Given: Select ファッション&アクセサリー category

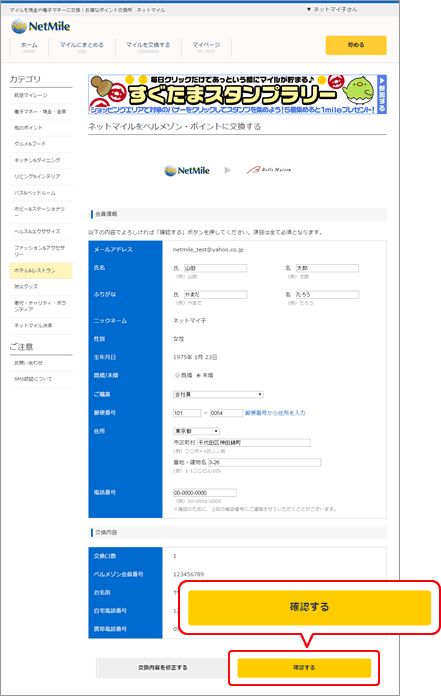Looking at the screenshot, I should point(41,251).
